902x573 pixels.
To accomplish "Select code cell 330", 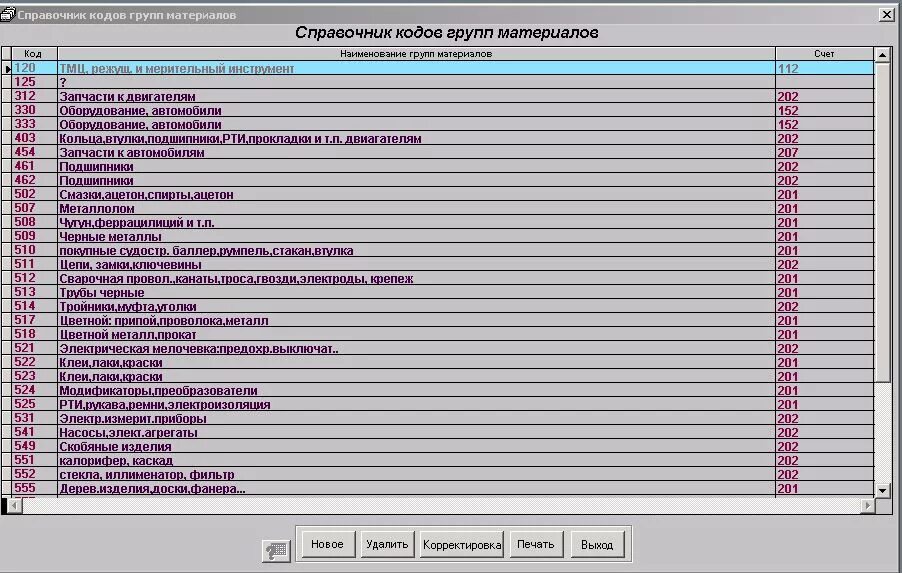I will (34, 110).
